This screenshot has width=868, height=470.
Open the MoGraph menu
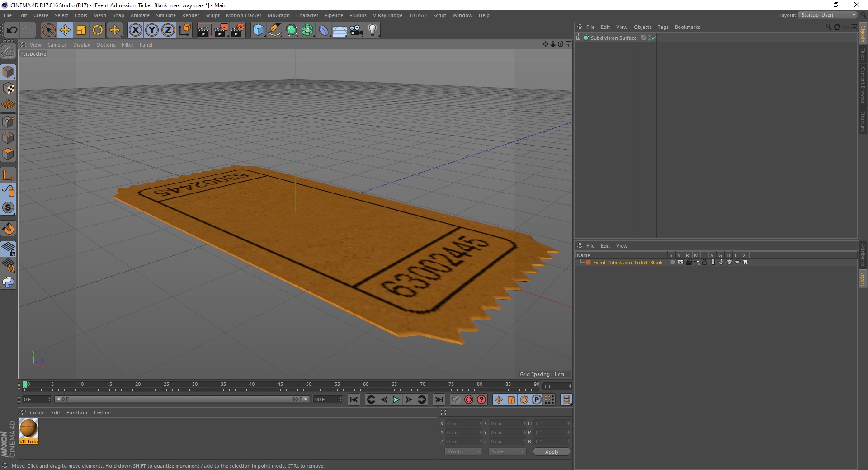[278, 15]
